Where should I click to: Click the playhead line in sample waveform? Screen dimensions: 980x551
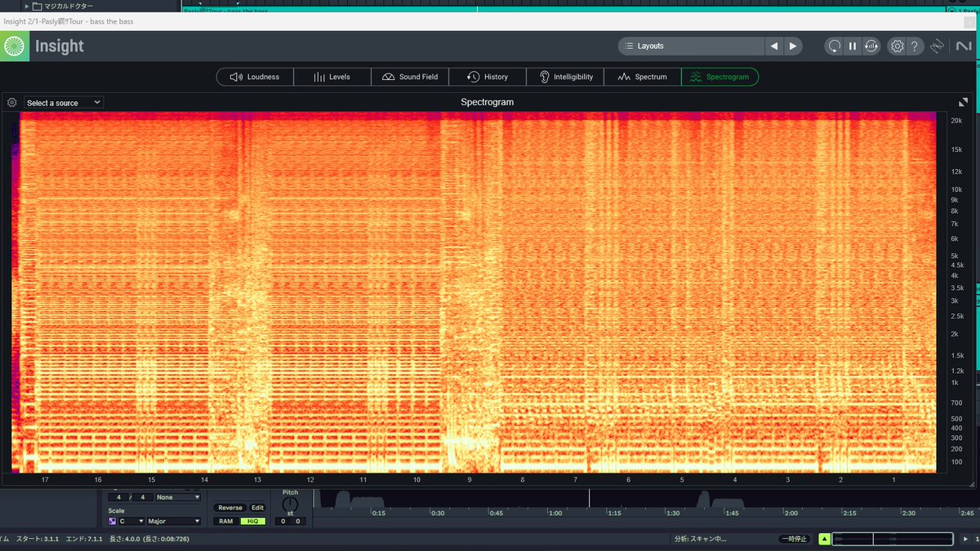(589, 498)
